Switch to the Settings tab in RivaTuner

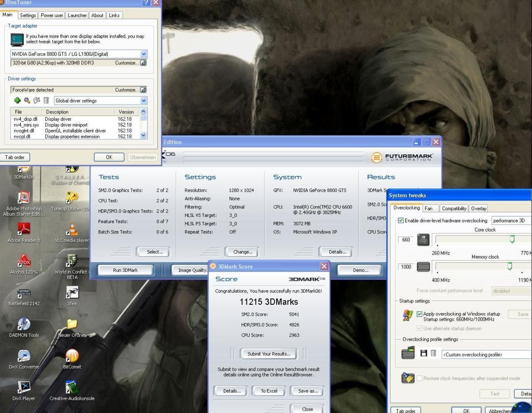tap(28, 15)
